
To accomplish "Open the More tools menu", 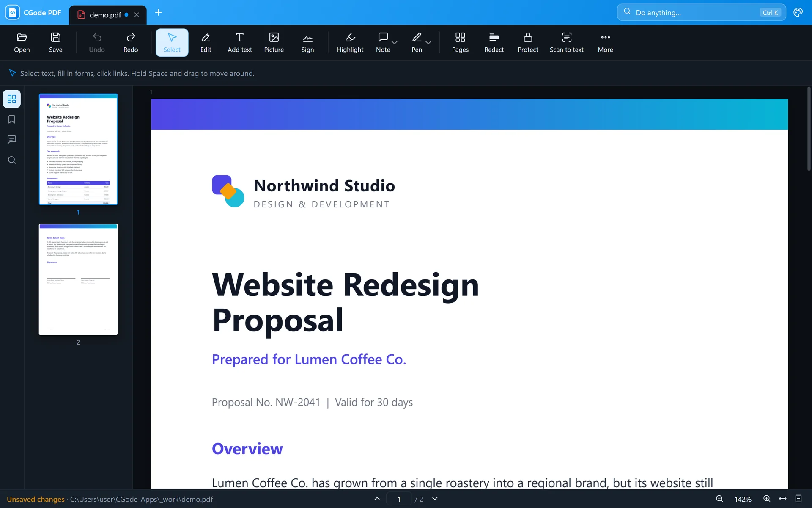I will click(606, 42).
